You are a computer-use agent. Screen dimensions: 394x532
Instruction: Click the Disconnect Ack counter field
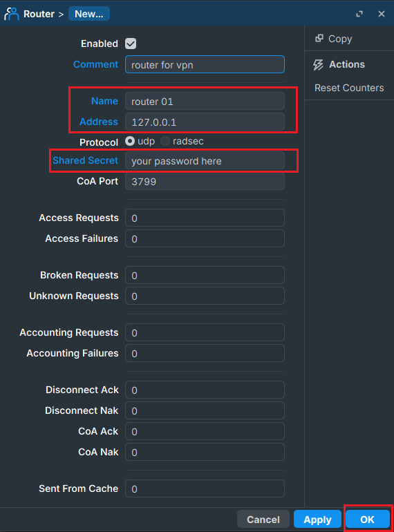click(205, 390)
